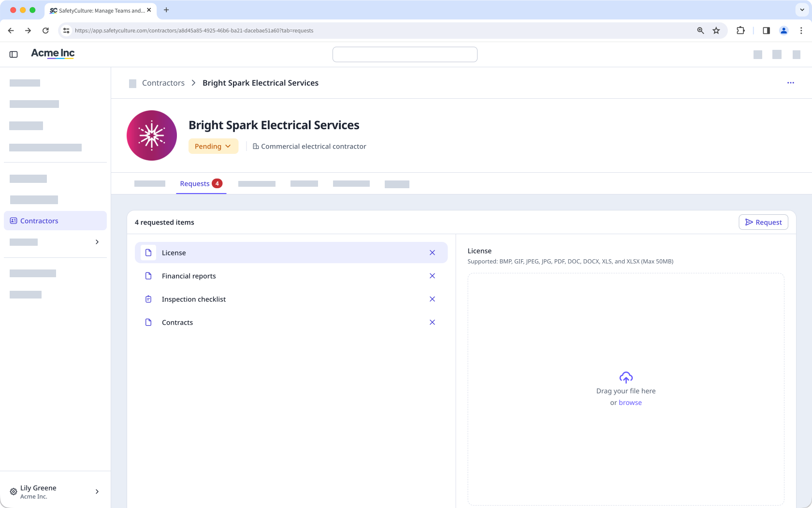Select the SafetyCulture browser tab
Viewport: 812px width, 508px height.
click(101, 10)
